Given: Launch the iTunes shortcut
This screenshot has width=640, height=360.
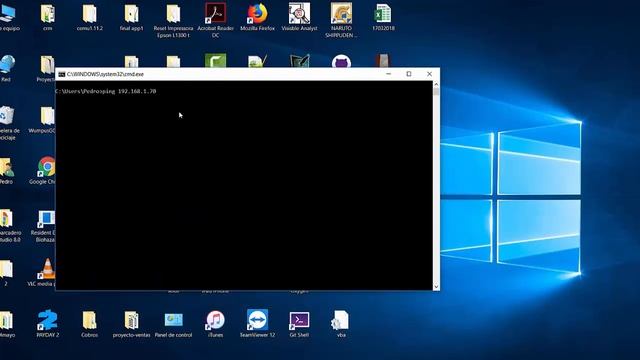Looking at the screenshot, I should point(215,320).
